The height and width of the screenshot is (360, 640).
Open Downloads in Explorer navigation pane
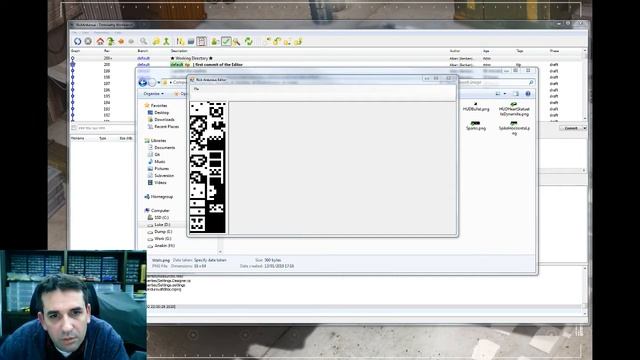pos(164,120)
